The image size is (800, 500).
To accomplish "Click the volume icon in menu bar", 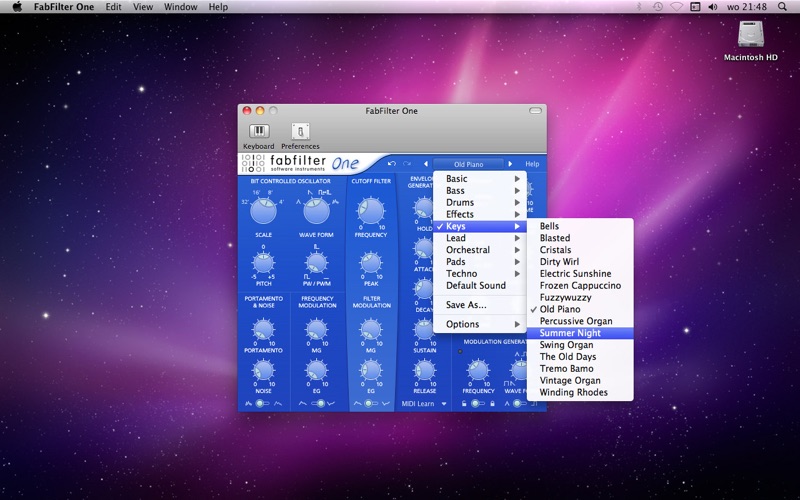I will pyautogui.click(x=713, y=7).
